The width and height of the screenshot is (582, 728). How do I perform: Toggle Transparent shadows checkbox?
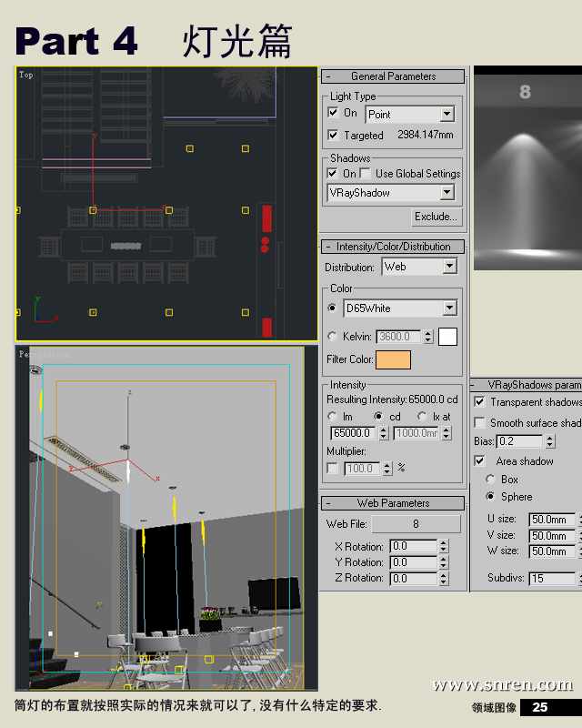(479, 401)
